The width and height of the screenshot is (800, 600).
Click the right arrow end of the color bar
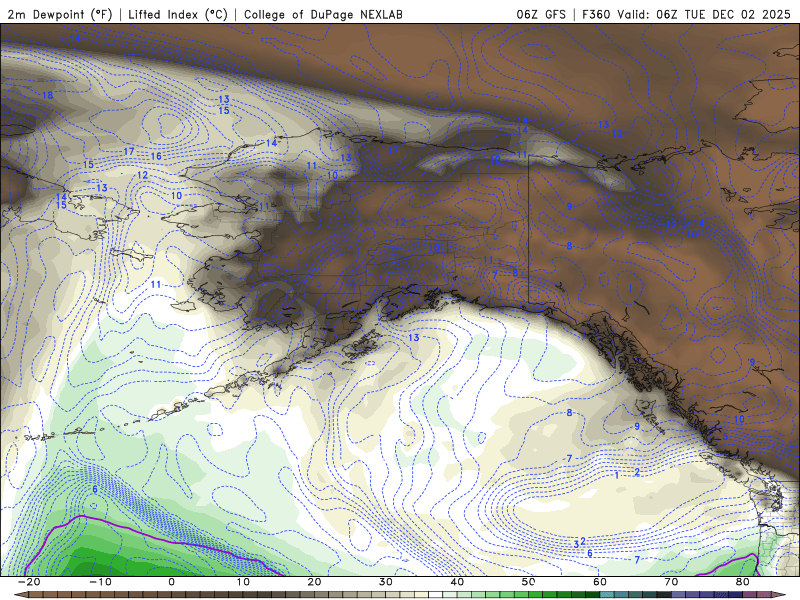[x=781, y=595]
